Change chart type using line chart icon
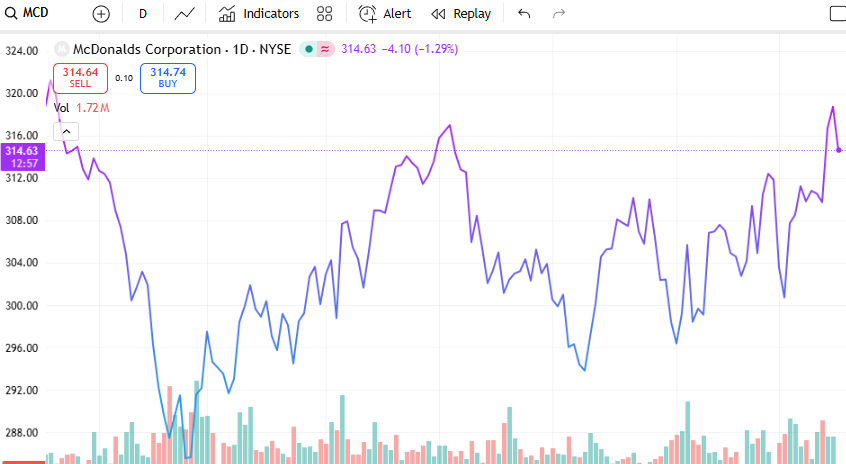 click(185, 14)
